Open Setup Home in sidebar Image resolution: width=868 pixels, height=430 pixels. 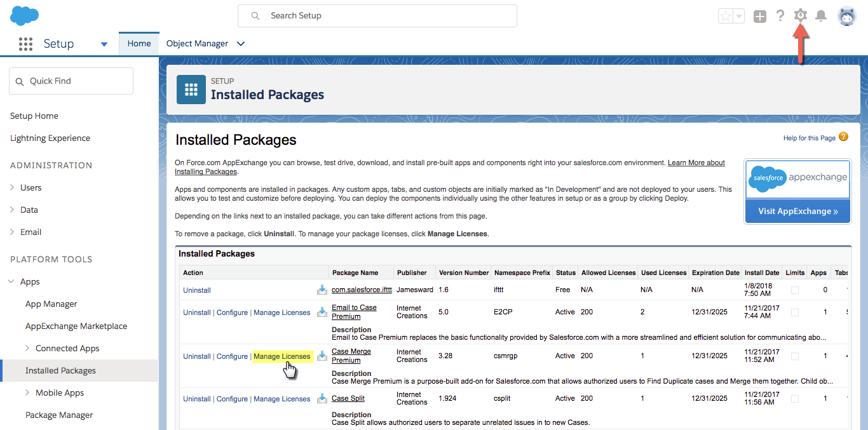[x=34, y=116]
